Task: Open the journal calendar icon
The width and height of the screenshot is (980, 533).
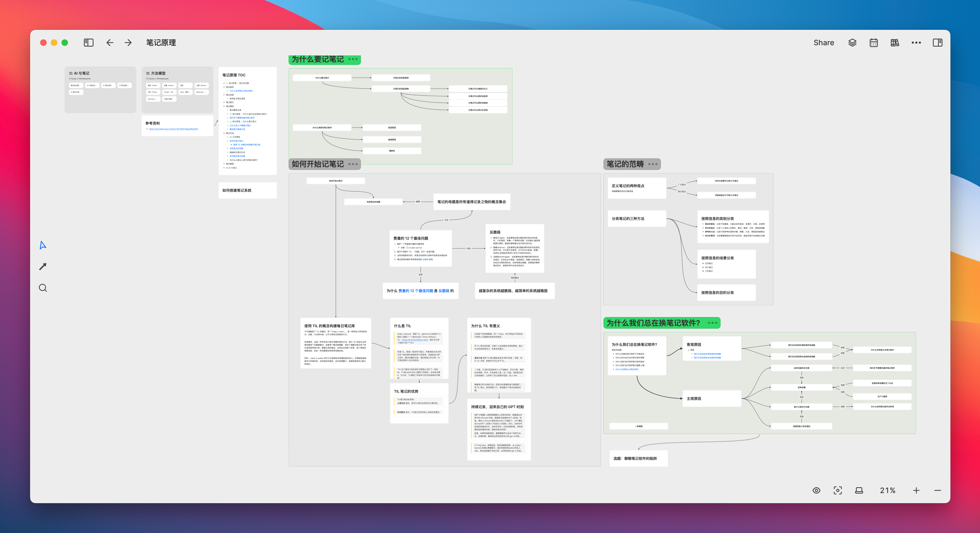Action: point(873,43)
